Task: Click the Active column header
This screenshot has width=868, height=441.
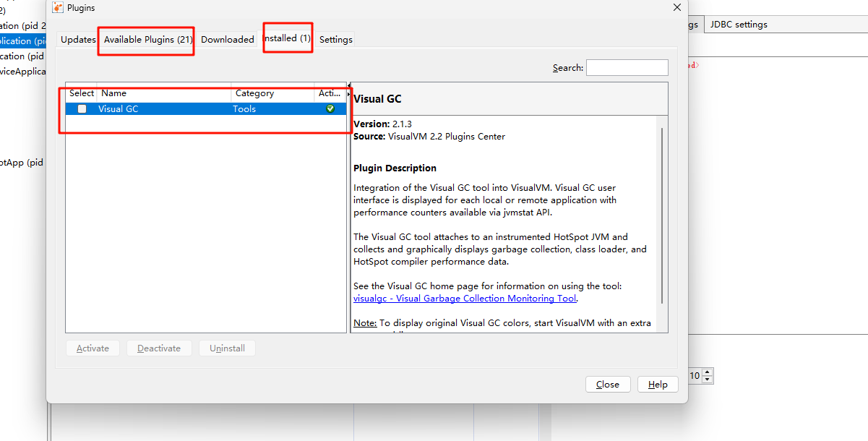Action: (330, 93)
